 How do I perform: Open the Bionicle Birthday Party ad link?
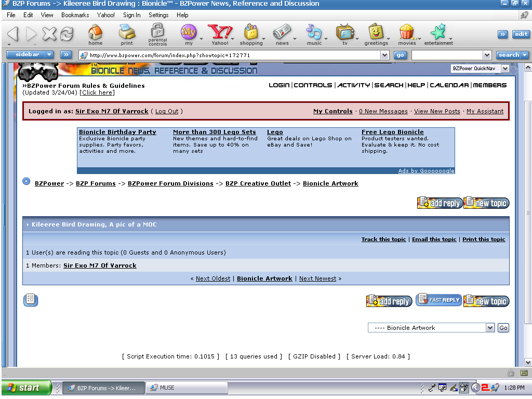pos(117,132)
